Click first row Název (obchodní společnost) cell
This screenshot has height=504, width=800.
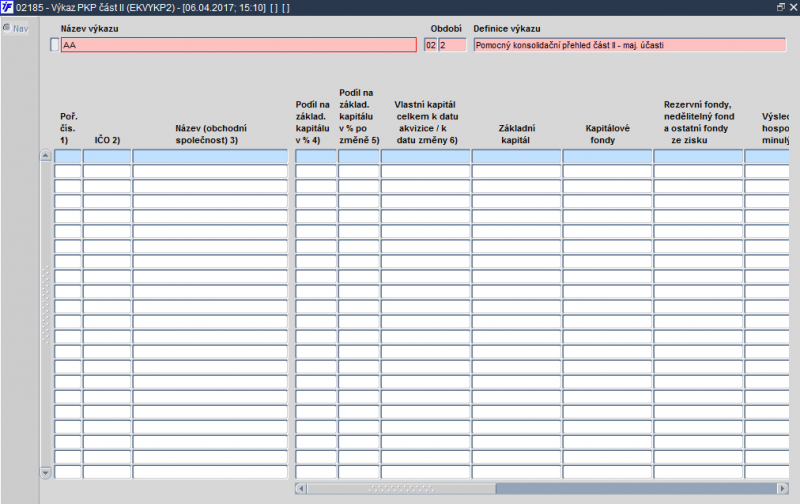coord(210,156)
